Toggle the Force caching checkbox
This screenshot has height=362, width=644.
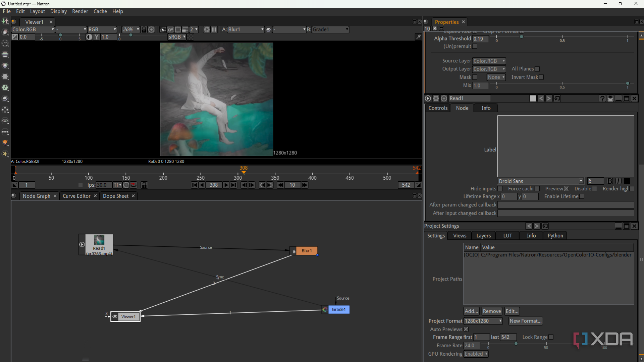[x=537, y=189]
